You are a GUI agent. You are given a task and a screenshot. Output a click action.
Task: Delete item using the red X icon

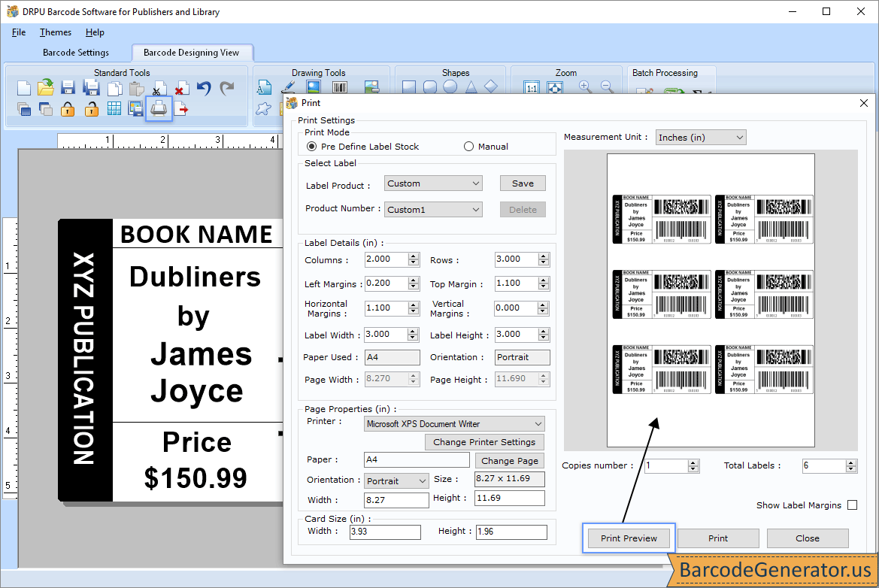(181, 89)
